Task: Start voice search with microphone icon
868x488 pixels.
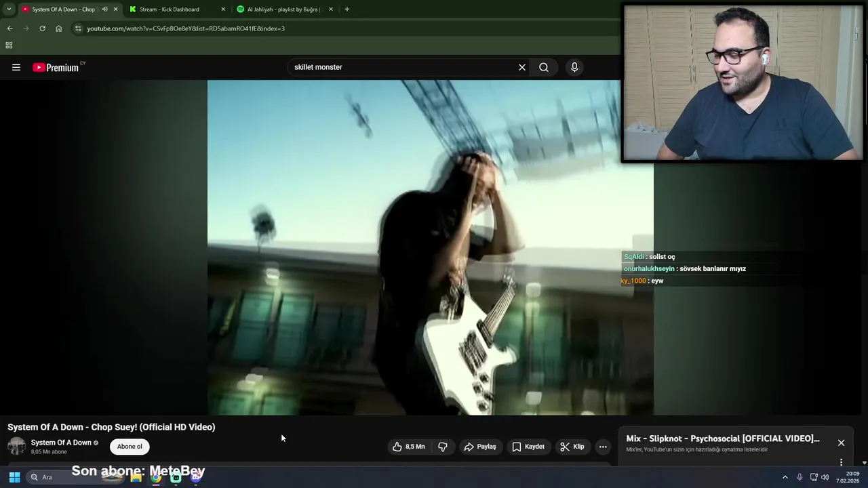Action: tap(574, 67)
